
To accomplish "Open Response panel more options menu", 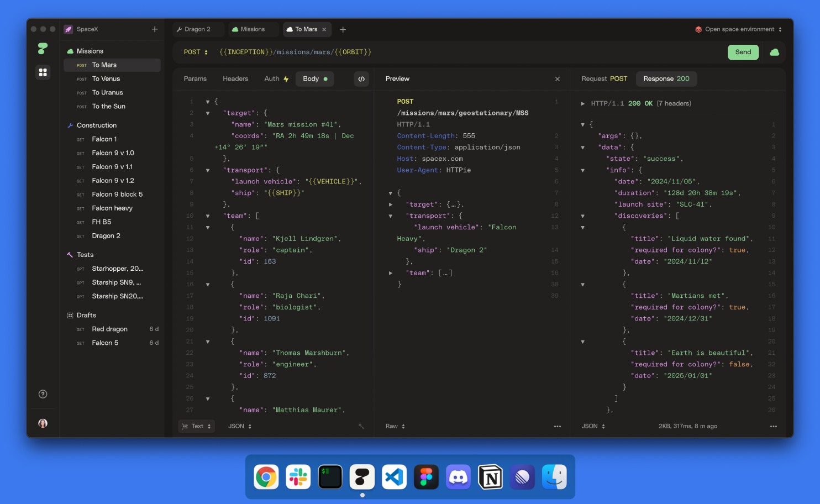I will pyautogui.click(x=774, y=426).
